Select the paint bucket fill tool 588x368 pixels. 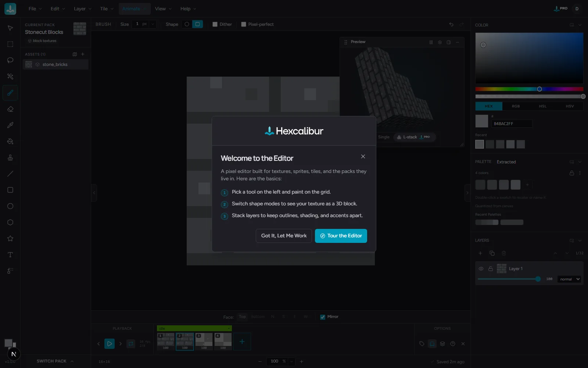[10, 141]
